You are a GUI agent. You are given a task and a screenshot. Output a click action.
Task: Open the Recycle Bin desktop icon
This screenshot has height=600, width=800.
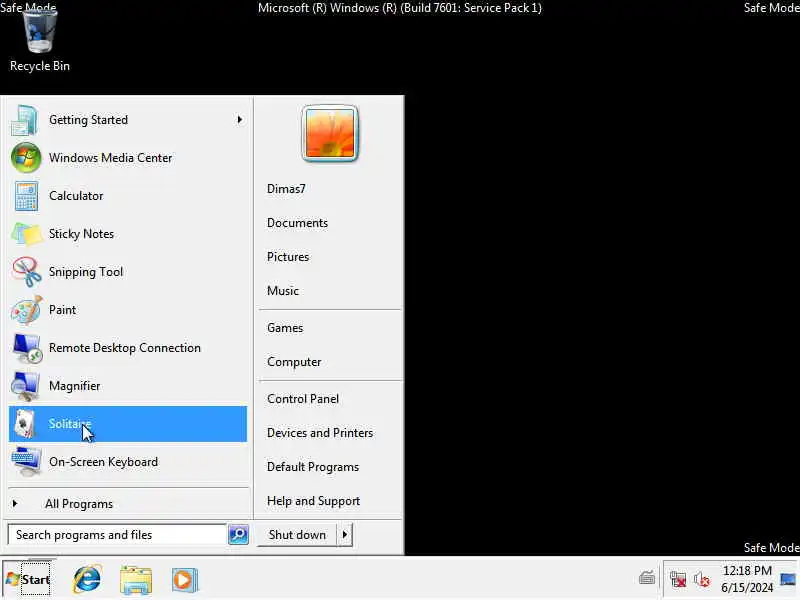click(x=40, y=39)
